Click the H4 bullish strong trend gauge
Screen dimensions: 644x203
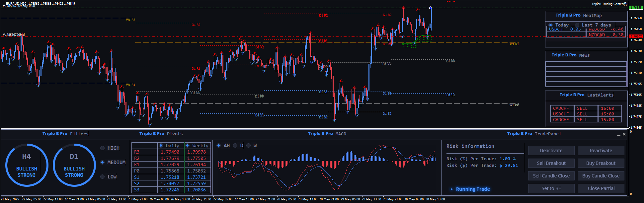(x=27, y=165)
